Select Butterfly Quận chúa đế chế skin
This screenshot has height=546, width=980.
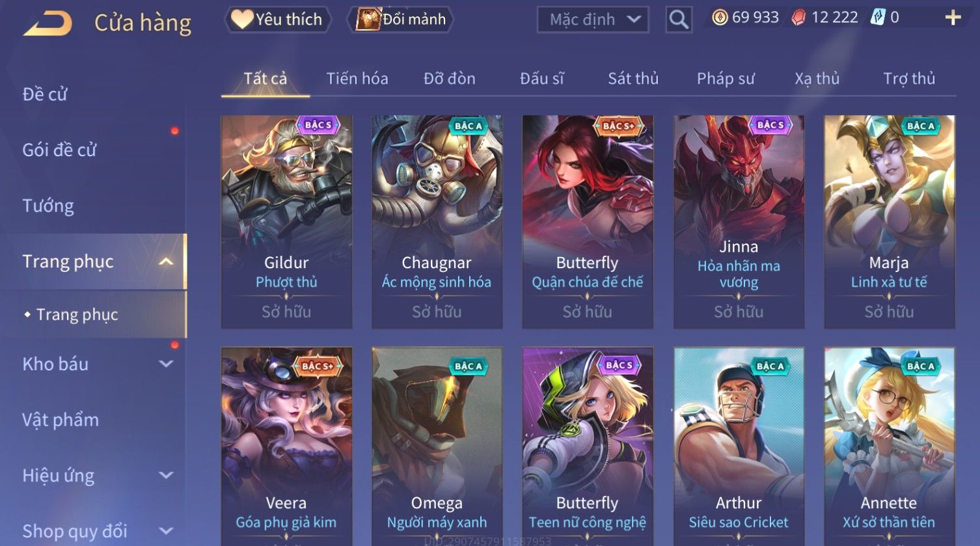click(588, 222)
